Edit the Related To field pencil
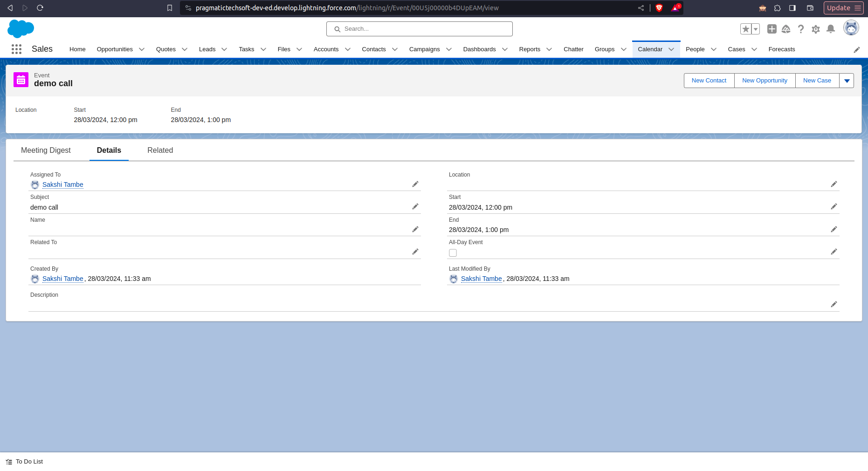The height and width of the screenshot is (471, 868). (415, 252)
